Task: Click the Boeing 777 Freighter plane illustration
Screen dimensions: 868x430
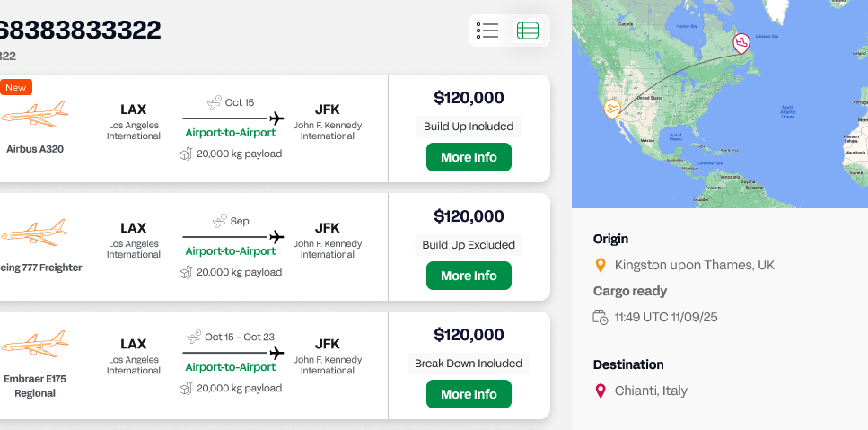Action: (x=34, y=233)
